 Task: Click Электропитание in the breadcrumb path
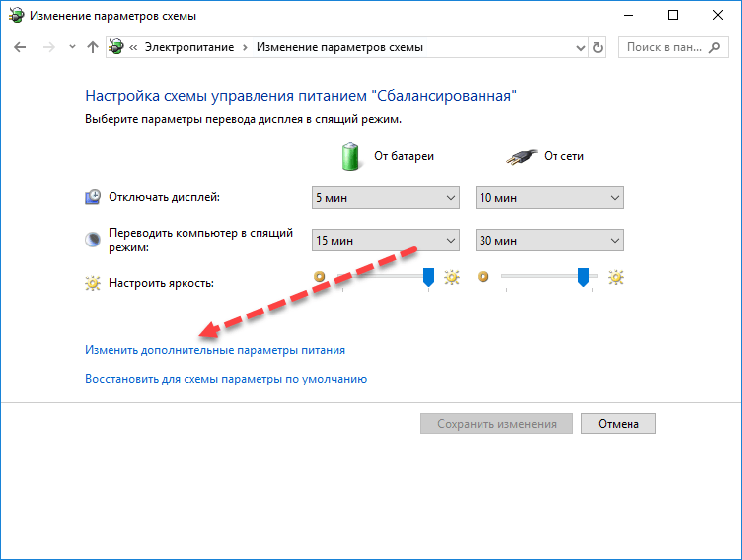(189, 47)
